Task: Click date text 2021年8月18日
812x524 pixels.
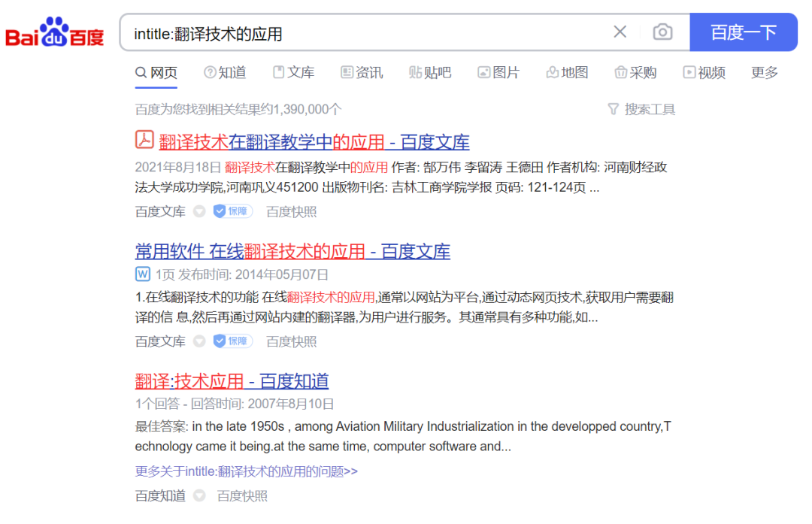Action: (178, 167)
